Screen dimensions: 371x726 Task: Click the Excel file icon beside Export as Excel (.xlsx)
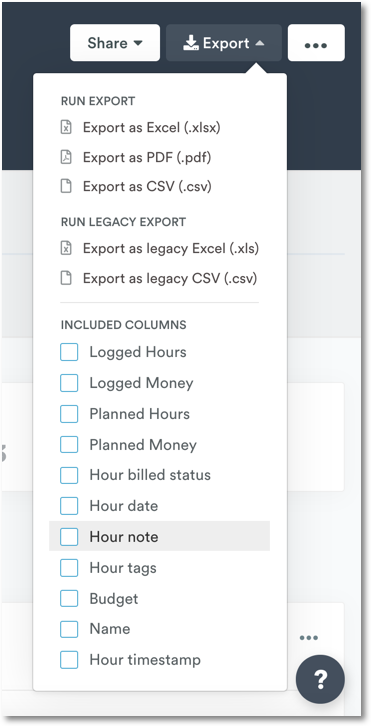[67, 127]
